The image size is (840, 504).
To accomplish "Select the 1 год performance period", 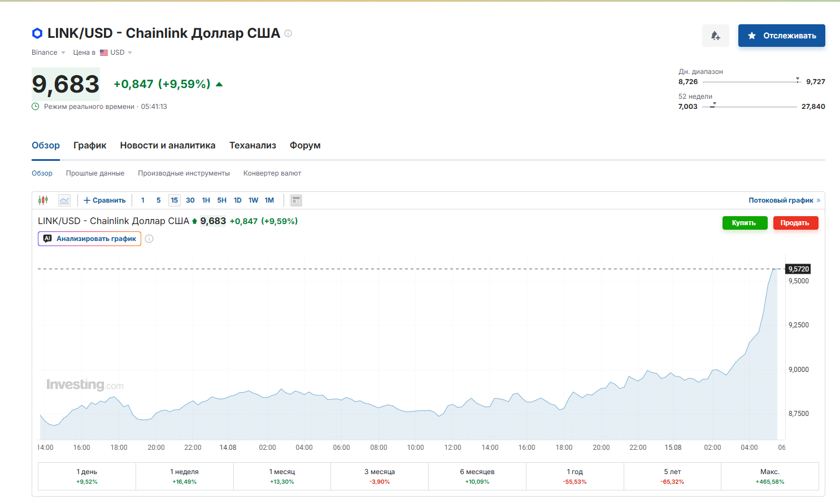I will click(x=575, y=476).
